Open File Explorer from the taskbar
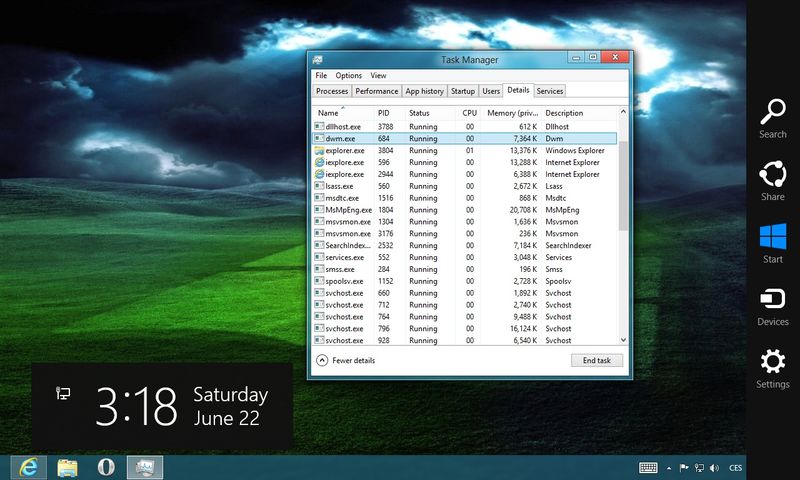 [x=67, y=467]
